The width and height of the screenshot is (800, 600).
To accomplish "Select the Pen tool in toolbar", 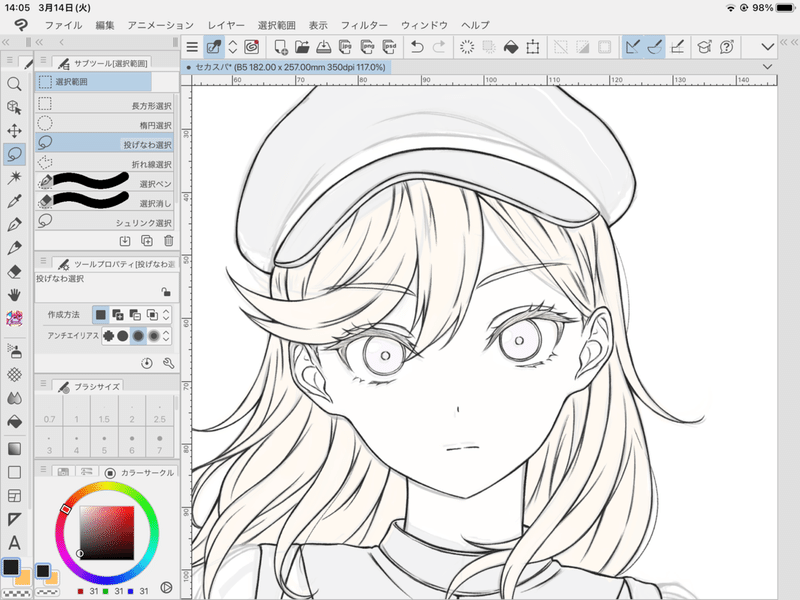I will [x=14, y=224].
